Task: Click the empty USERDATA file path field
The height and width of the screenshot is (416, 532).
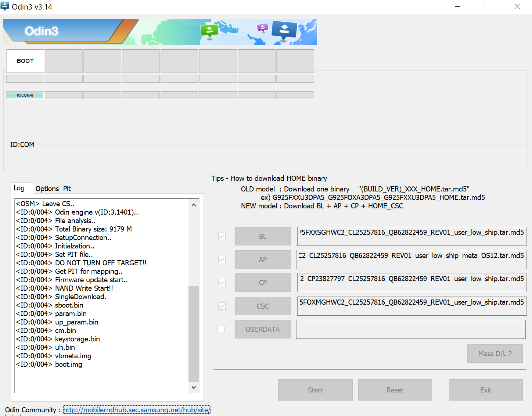Action: (411, 329)
